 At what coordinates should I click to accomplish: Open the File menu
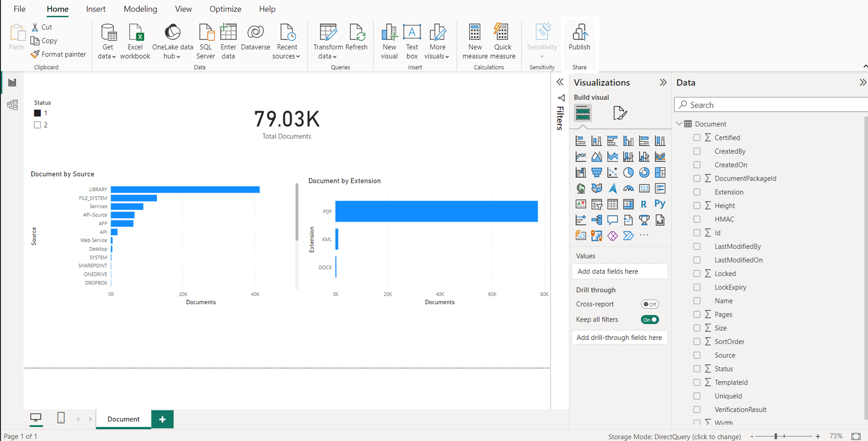click(x=19, y=9)
